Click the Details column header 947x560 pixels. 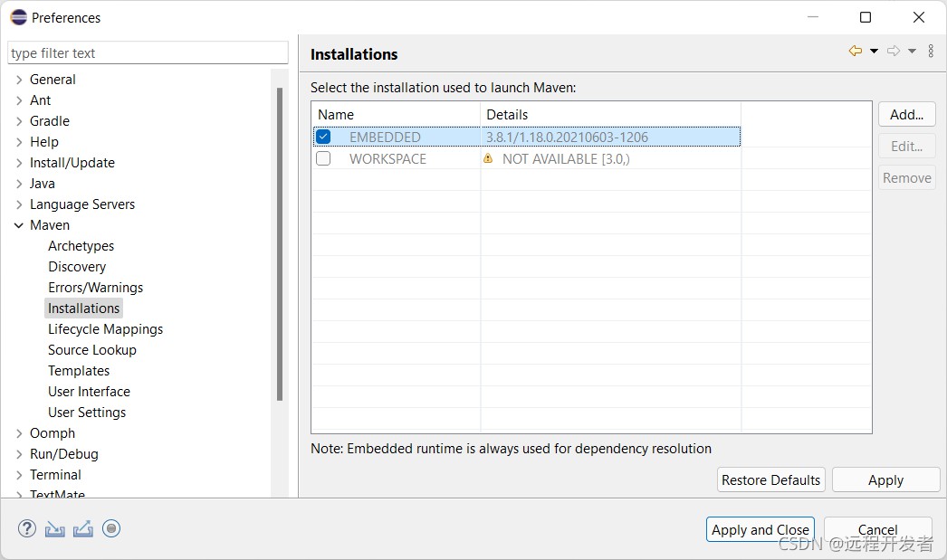610,115
